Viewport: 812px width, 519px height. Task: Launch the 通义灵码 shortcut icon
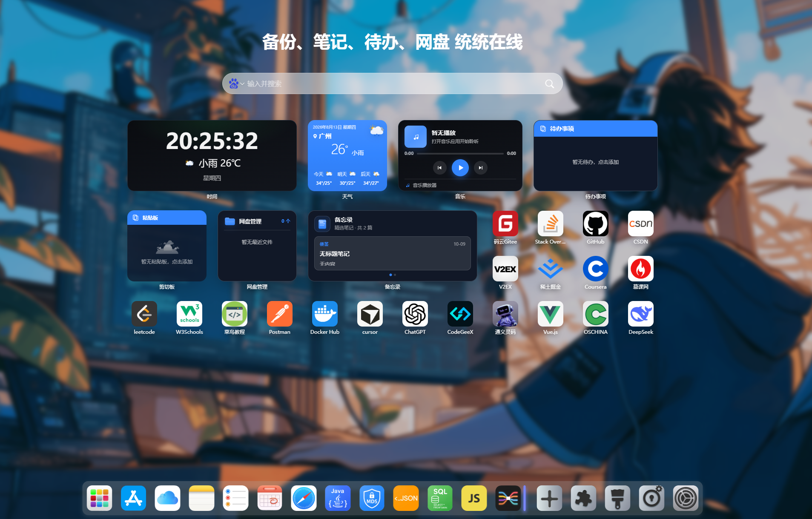click(505, 314)
